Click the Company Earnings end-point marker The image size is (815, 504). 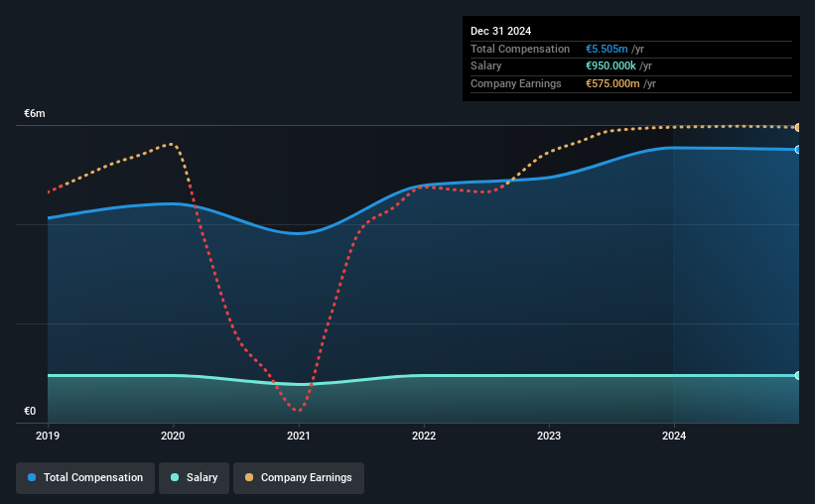point(798,127)
